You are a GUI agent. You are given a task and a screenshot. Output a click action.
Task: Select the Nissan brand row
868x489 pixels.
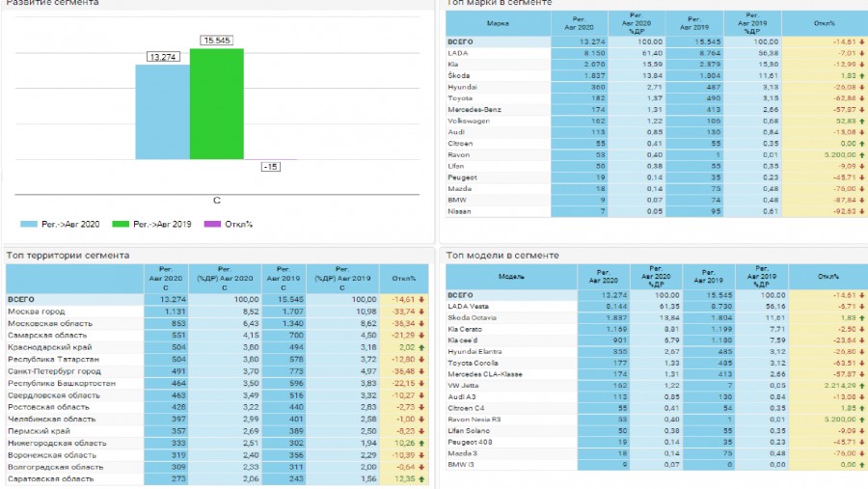tap(657, 211)
